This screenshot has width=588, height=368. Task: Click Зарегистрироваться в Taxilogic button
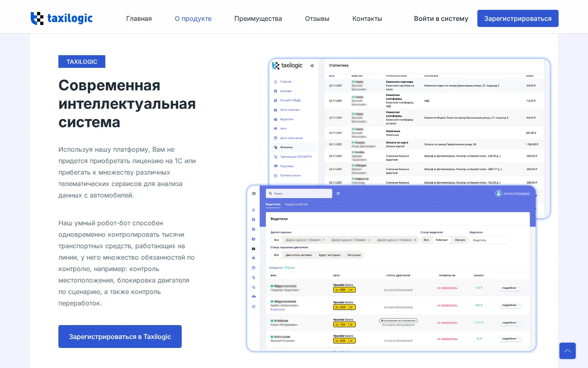(120, 337)
